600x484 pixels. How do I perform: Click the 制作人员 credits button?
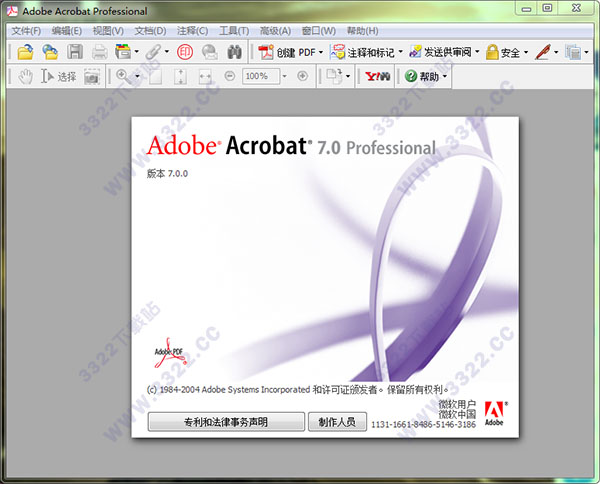[x=337, y=421]
